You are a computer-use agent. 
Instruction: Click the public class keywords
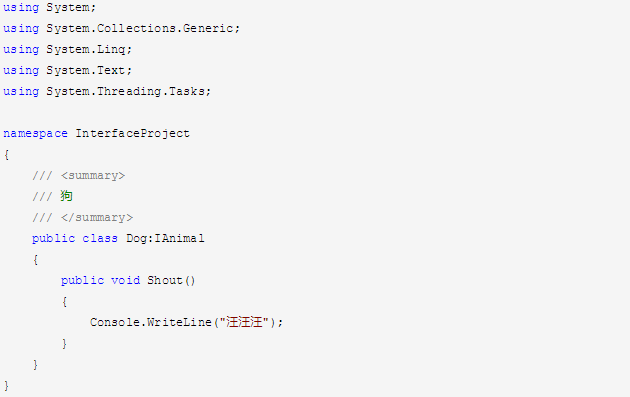pyautogui.click(x=75, y=239)
